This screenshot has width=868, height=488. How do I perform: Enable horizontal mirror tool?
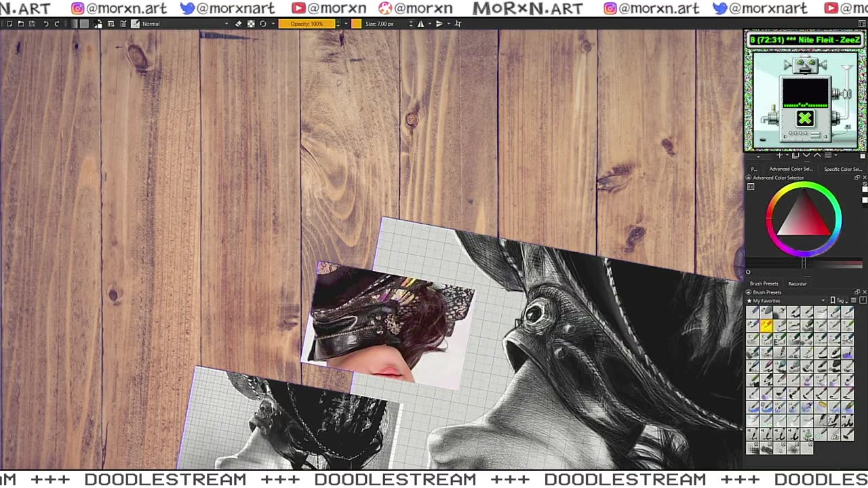point(420,24)
